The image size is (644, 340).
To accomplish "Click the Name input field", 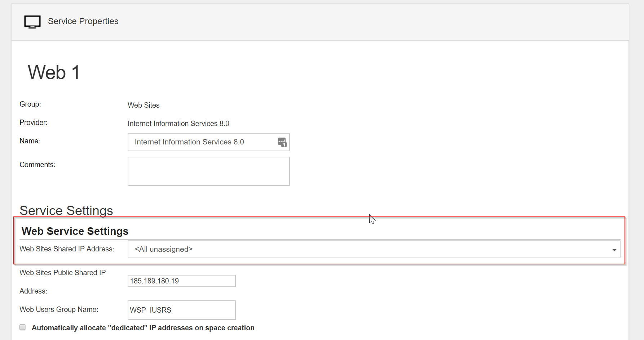I will pyautogui.click(x=208, y=142).
